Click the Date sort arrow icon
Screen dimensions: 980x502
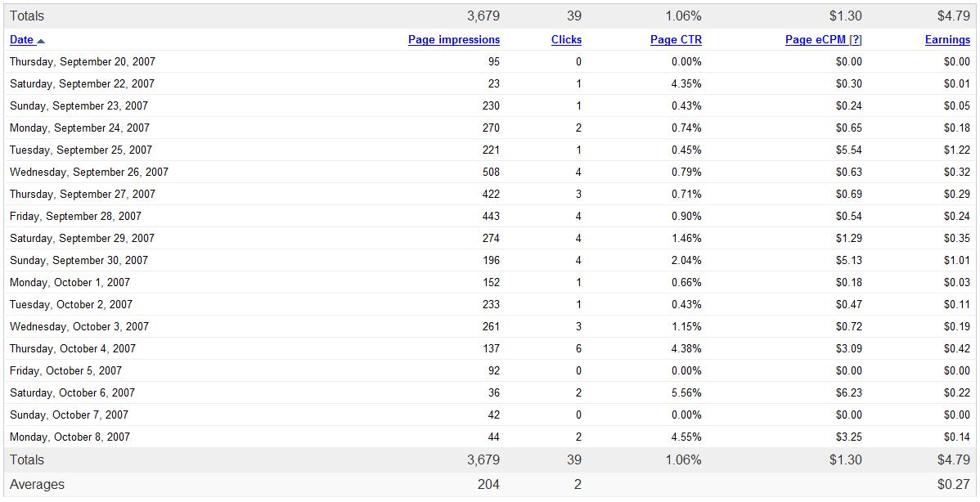coord(41,41)
